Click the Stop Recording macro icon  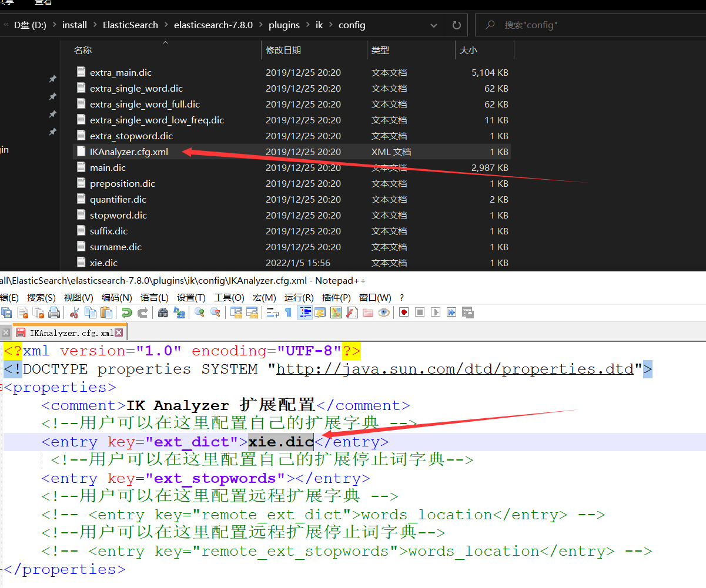pos(420,313)
